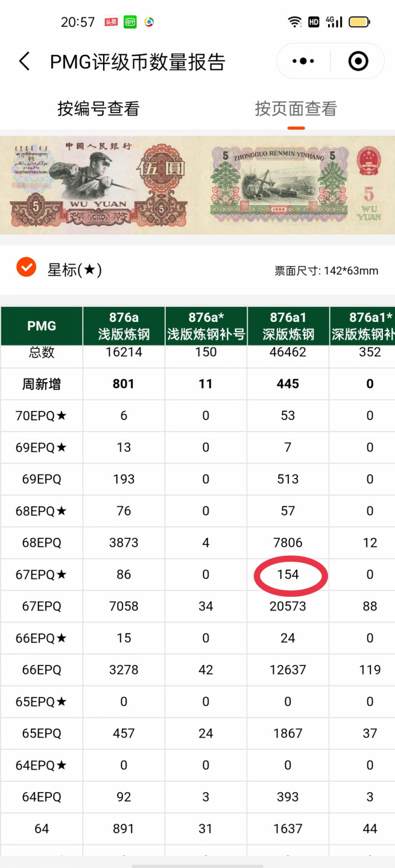Screen dimensions: 395x868
Task: Tap the 876a* 浅版炼钢补号 column header
Action: pyautogui.click(x=206, y=326)
